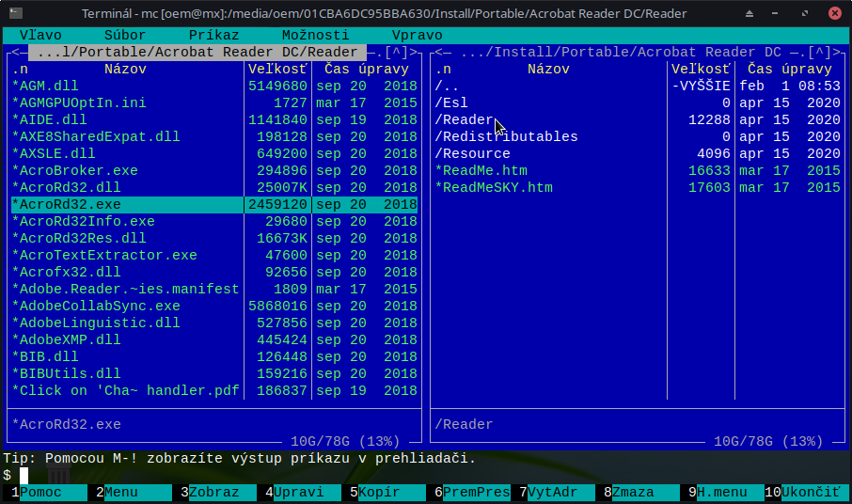
Task: Select AdobeLinguistic.dll file row
Action: click(214, 323)
